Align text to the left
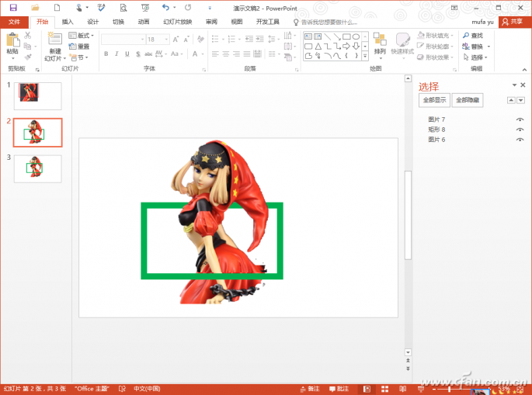The height and width of the screenshot is (395, 532). (x=215, y=54)
